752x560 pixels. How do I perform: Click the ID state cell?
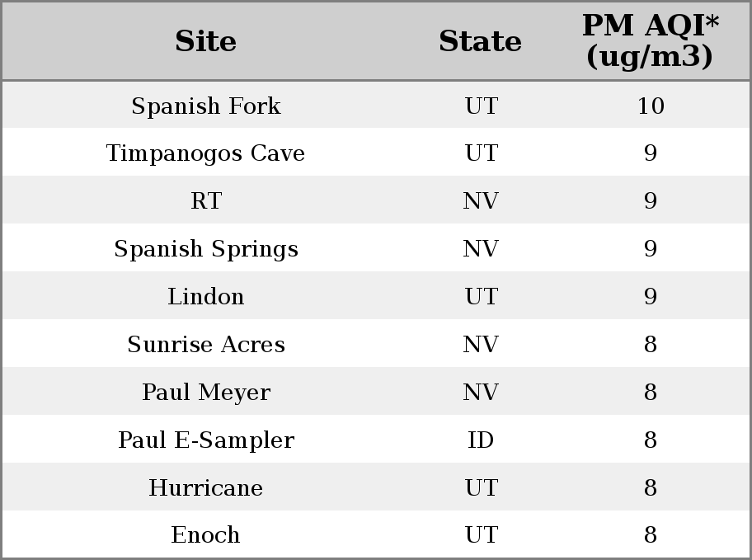[481, 440]
